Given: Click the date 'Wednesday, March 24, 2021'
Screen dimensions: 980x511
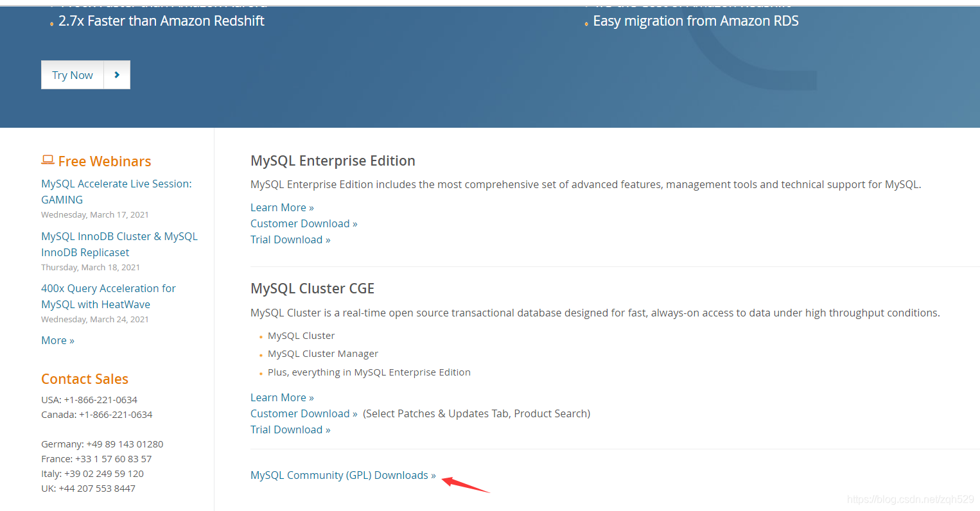Looking at the screenshot, I should [95, 319].
